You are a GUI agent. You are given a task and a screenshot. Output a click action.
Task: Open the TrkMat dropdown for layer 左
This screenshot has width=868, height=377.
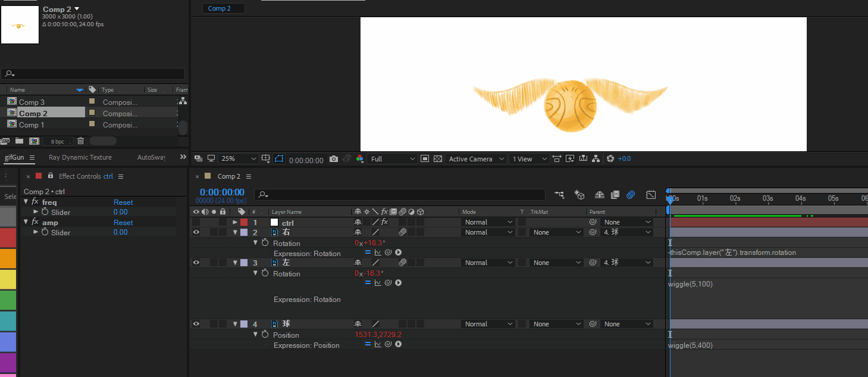click(x=556, y=263)
